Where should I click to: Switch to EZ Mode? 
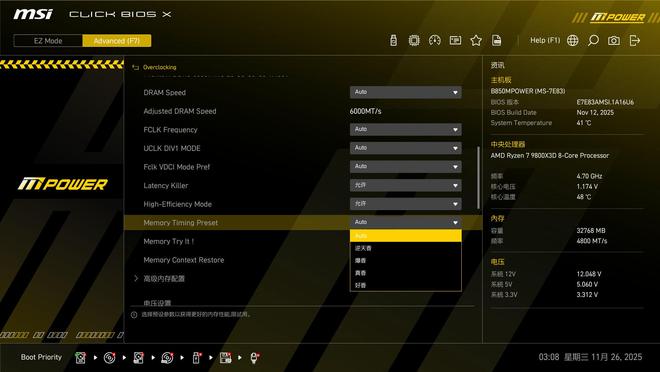48,41
